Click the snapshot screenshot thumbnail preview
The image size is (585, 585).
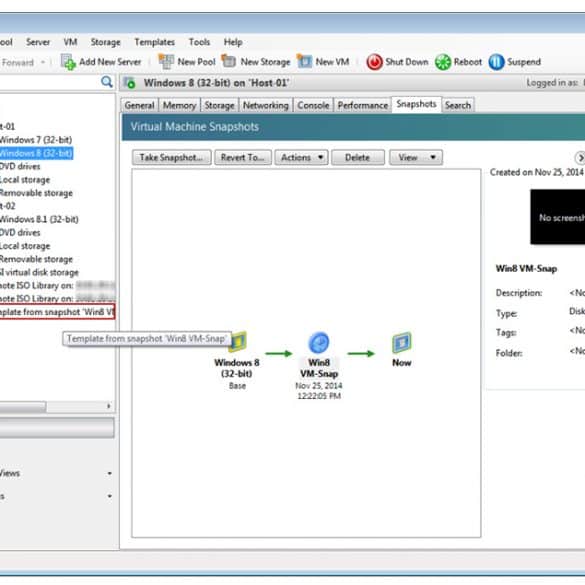tap(557, 217)
